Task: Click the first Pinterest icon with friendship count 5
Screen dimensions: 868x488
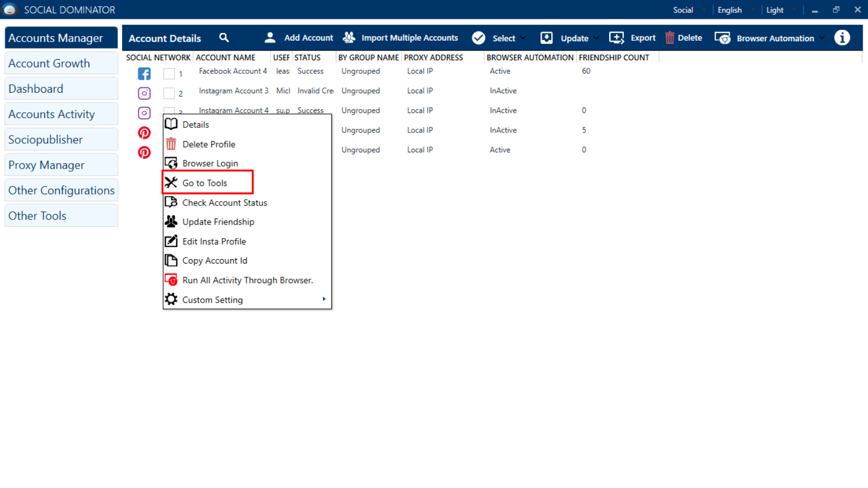Action: pos(144,133)
